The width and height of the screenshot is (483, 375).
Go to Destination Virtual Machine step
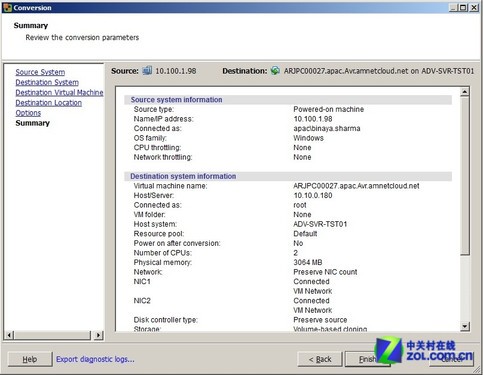[59, 92]
